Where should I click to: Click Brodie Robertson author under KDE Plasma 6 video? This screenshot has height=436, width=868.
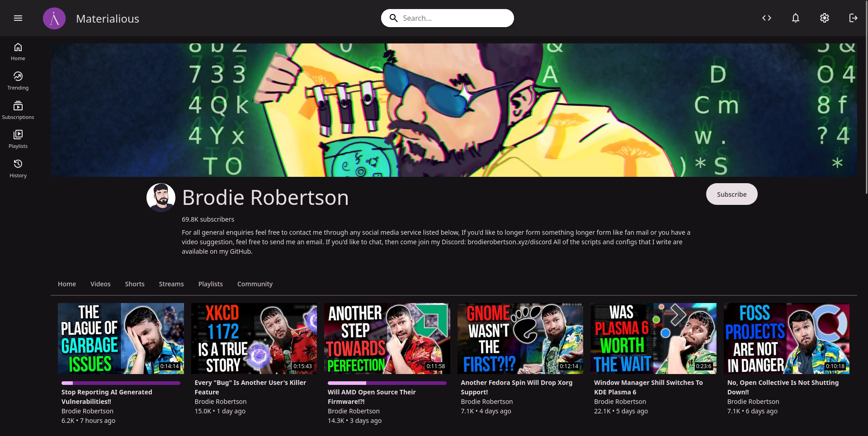(x=620, y=402)
